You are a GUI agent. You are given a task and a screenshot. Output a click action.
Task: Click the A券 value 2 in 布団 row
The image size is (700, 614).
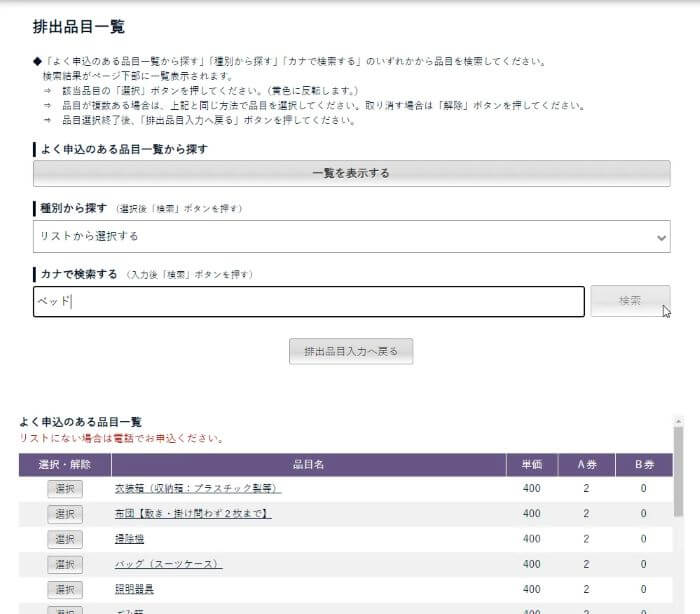point(586,514)
